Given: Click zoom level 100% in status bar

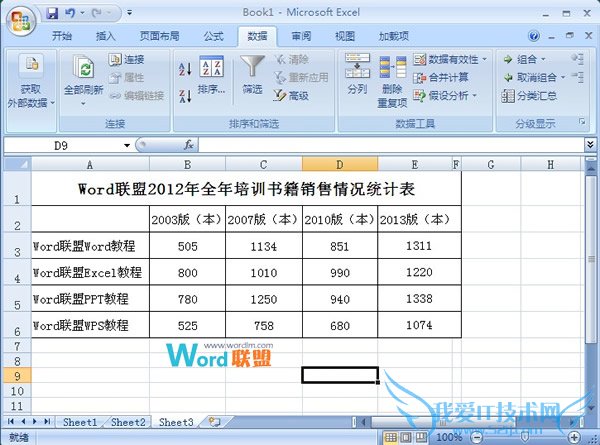Looking at the screenshot, I should [449, 437].
